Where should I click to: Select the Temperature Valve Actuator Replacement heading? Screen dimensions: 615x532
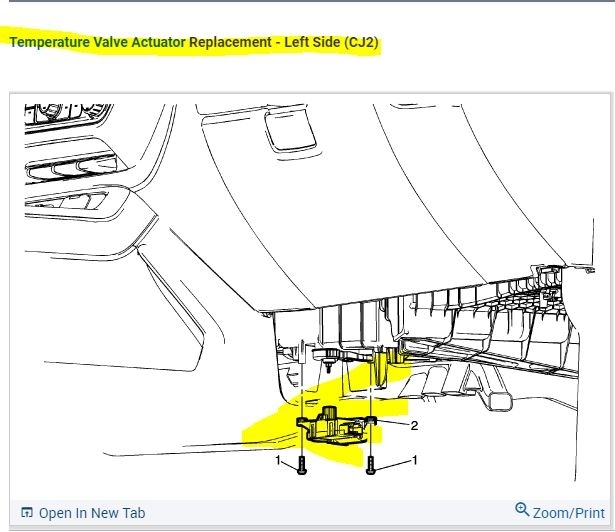(194, 42)
